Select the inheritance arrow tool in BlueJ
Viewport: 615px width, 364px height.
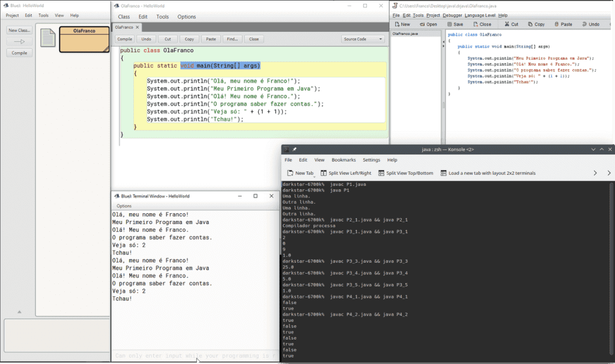(19, 41)
